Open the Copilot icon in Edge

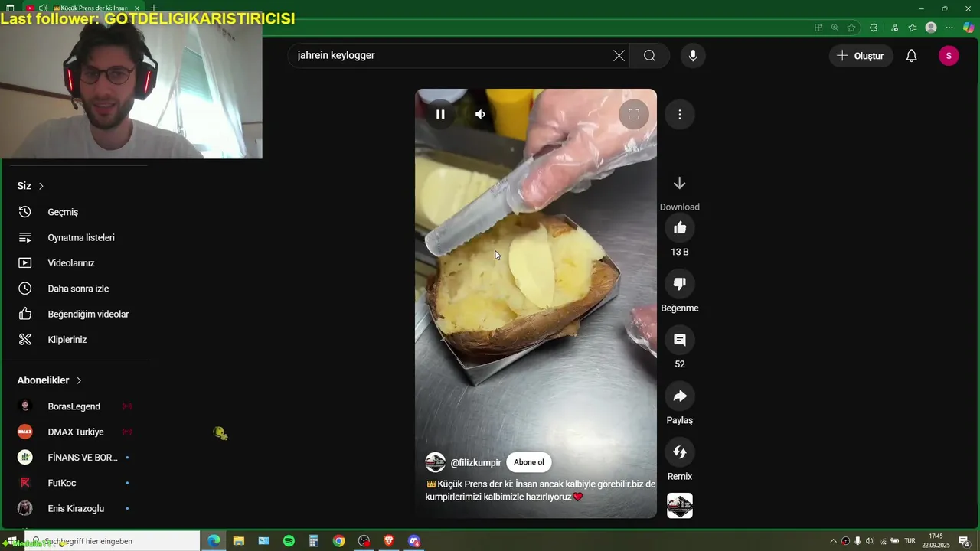[969, 28]
